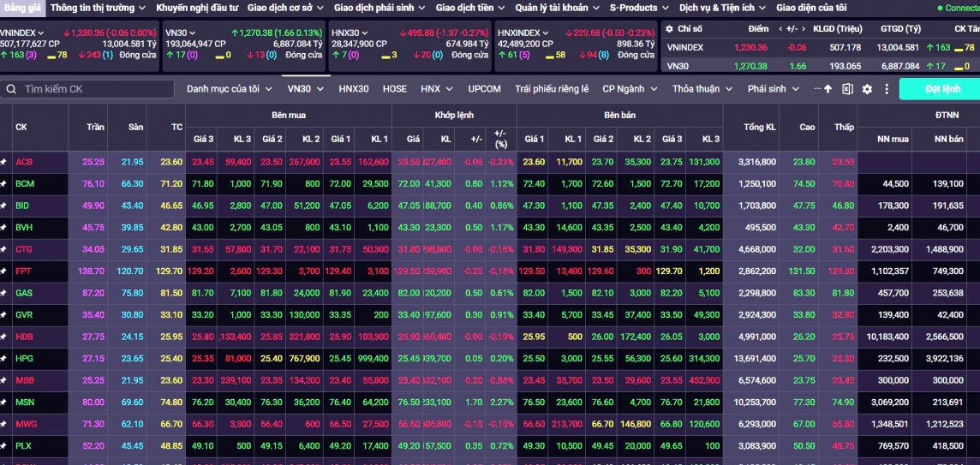Viewport: 980px width, 465px height.
Task: Switch to the HOSE tab
Action: pos(395,89)
